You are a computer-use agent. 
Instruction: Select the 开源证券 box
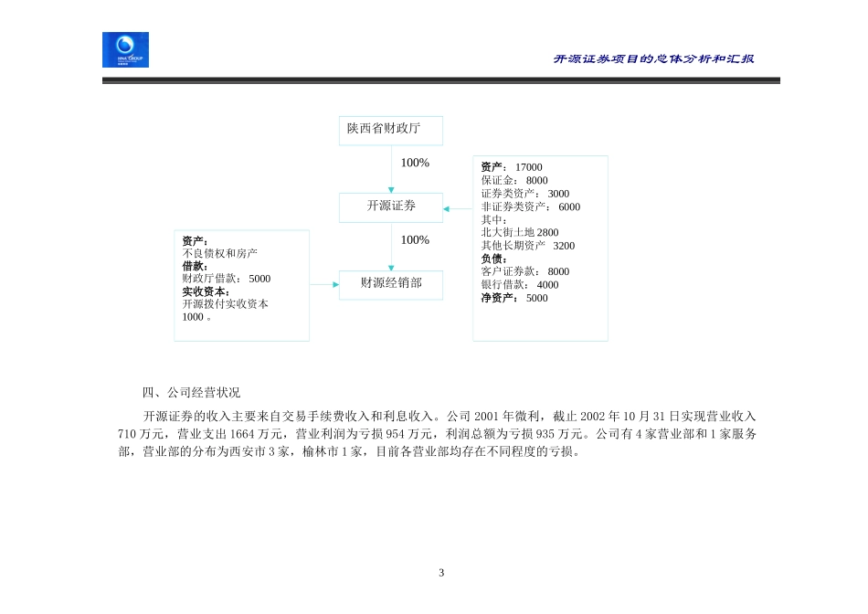click(391, 207)
